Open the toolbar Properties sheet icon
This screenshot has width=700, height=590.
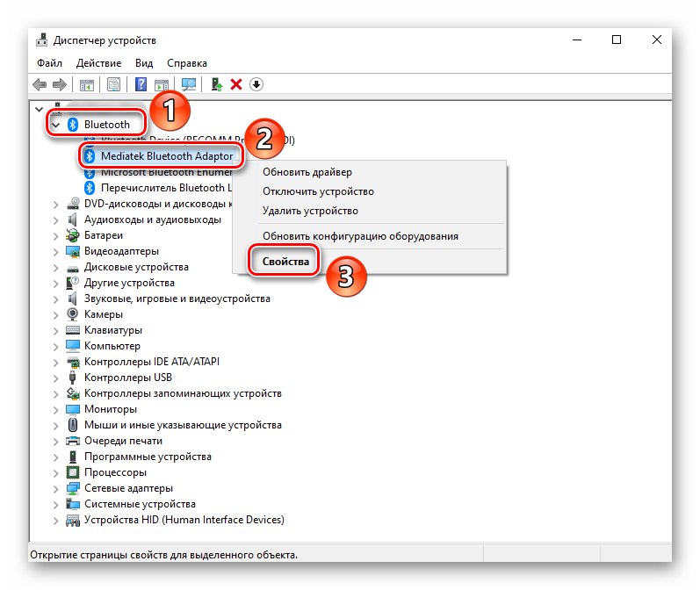[x=113, y=84]
